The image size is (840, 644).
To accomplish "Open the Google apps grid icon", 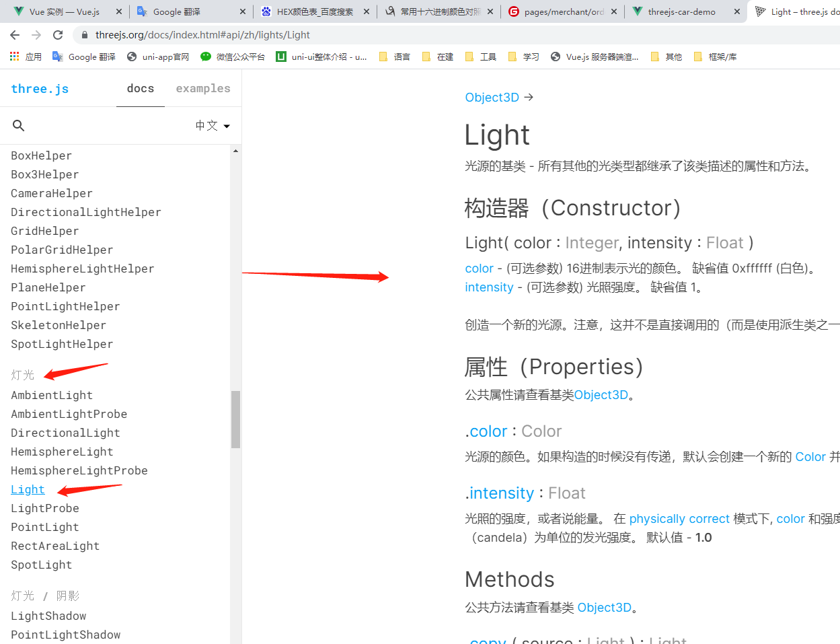I will pos(14,57).
